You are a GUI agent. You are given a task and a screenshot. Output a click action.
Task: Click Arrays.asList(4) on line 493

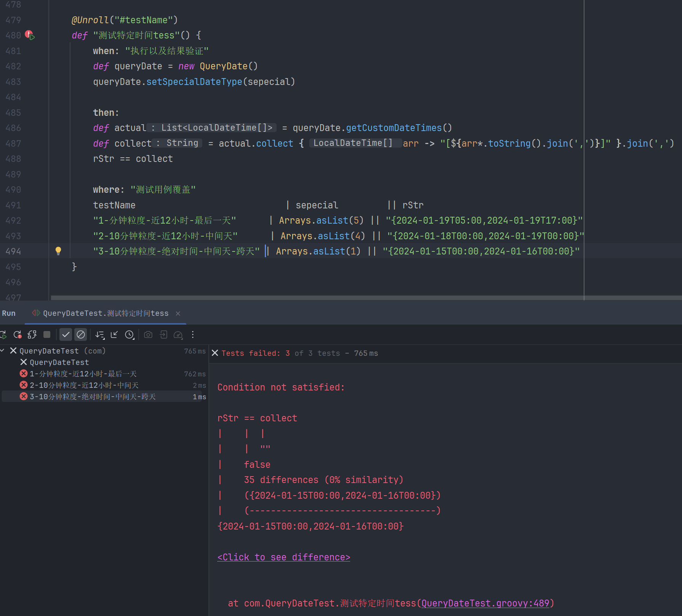(x=323, y=236)
